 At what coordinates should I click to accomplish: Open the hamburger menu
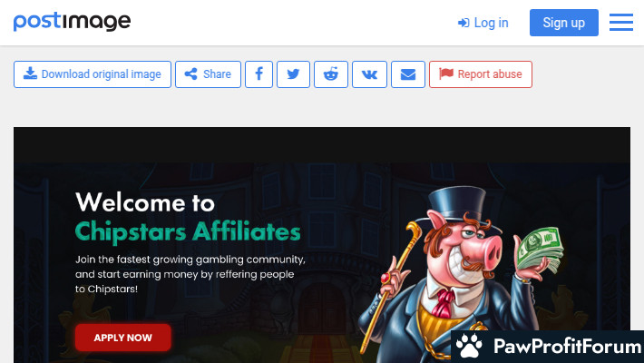click(x=621, y=22)
